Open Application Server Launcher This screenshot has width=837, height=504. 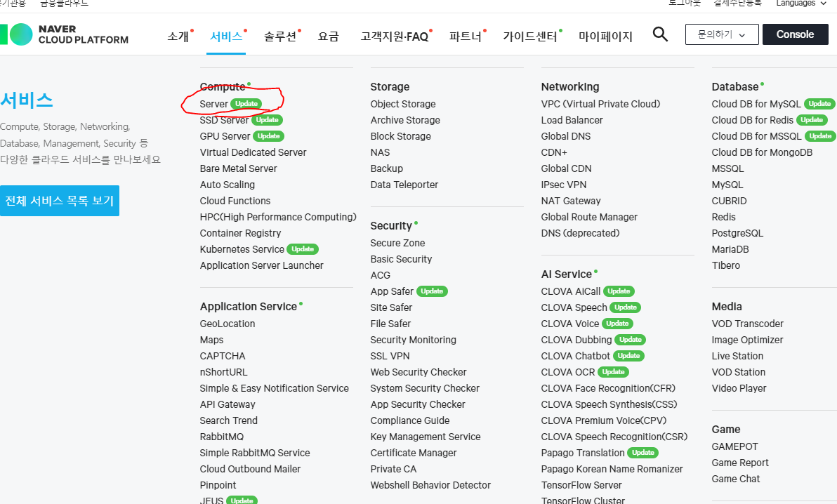pos(261,265)
